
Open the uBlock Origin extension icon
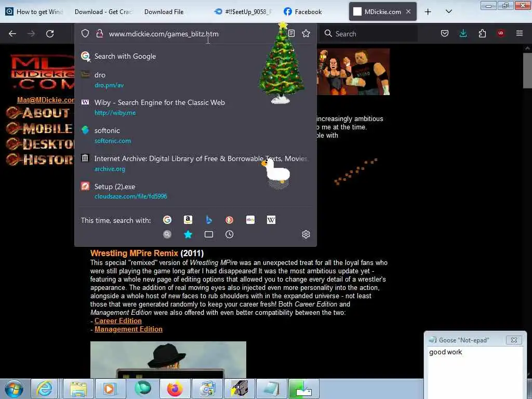tap(501, 33)
